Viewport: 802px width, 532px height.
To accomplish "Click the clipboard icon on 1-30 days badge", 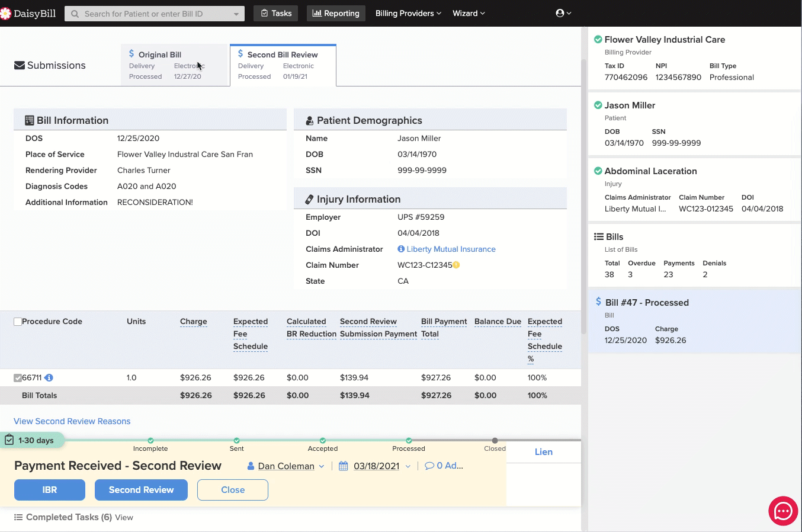I will (9, 440).
